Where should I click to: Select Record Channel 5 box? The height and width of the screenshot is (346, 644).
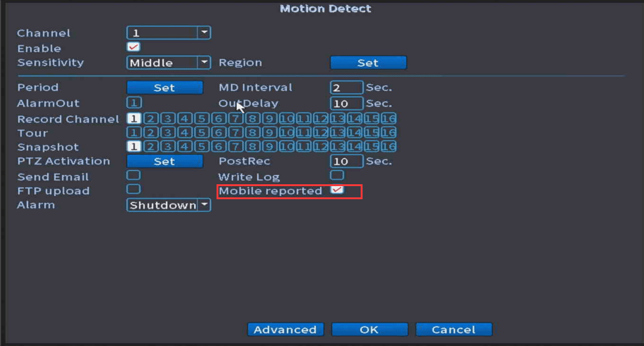click(201, 119)
